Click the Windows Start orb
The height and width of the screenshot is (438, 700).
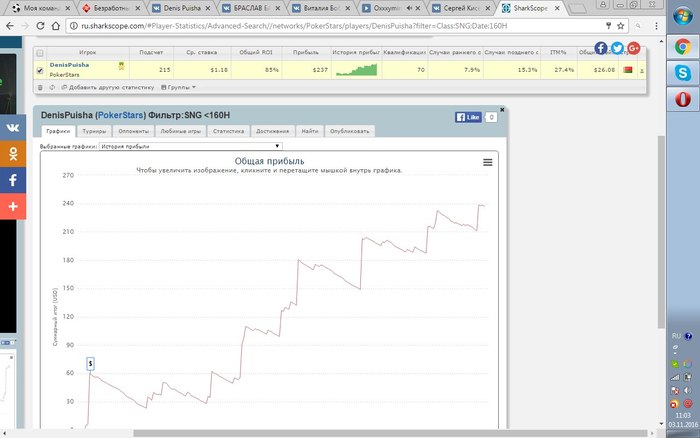coord(683,17)
